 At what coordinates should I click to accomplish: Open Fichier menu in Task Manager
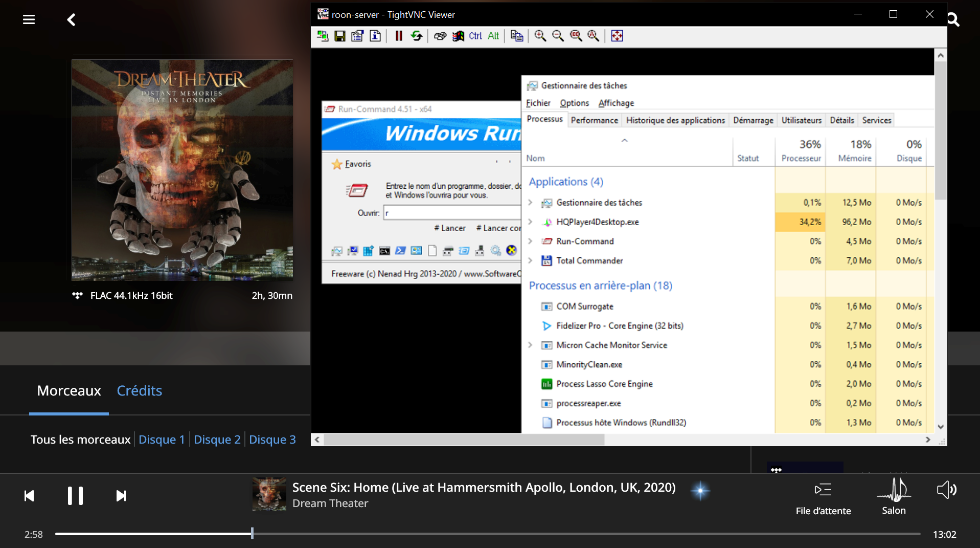[538, 103]
